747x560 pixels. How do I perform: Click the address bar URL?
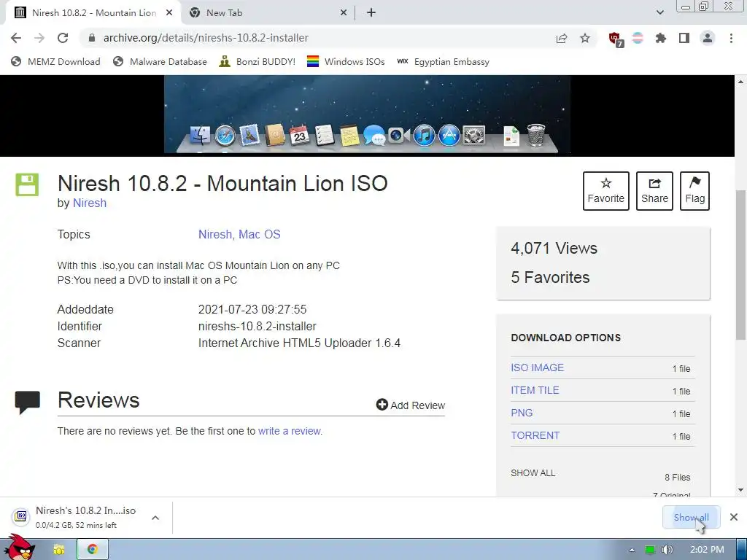[206, 38]
